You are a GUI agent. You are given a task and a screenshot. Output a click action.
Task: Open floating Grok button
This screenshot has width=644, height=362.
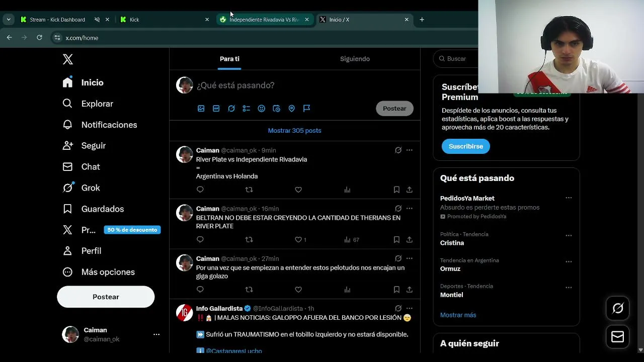pyautogui.click(x=618, y=308)
